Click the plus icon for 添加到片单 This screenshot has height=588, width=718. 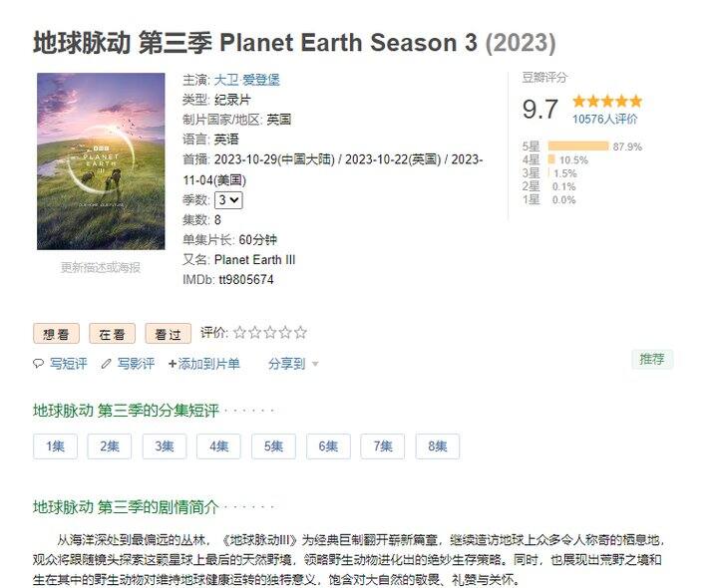(173, 364)
